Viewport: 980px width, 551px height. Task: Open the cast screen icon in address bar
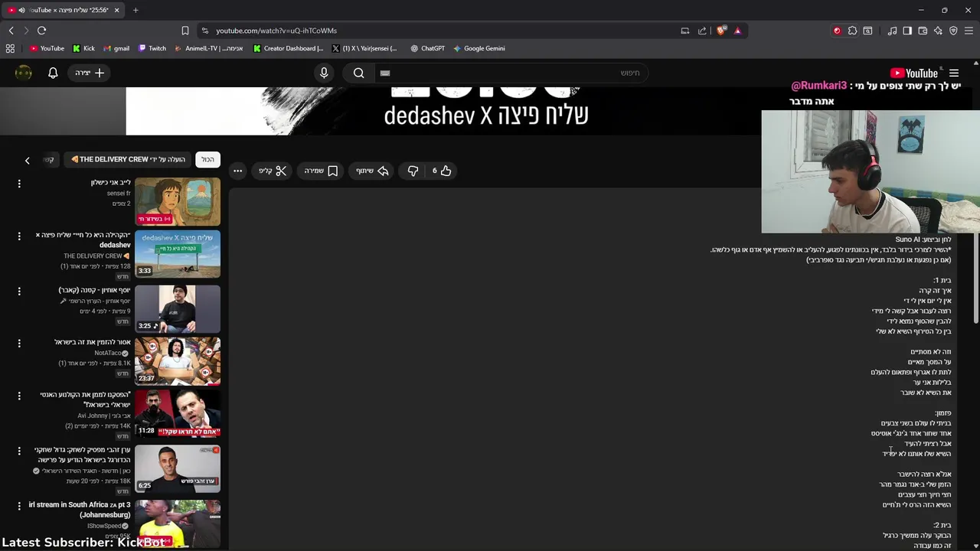pyautogui.click(x=685, y=31)
